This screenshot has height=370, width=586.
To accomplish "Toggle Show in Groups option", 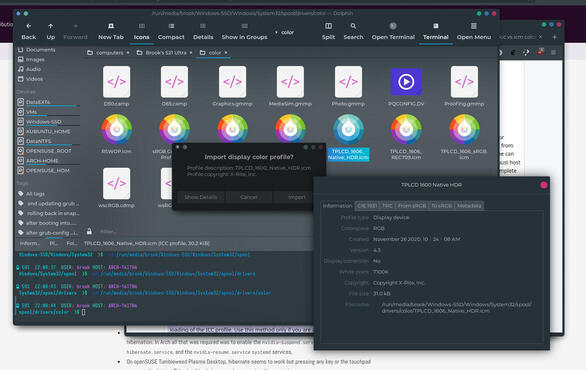I will click(244, 31).
